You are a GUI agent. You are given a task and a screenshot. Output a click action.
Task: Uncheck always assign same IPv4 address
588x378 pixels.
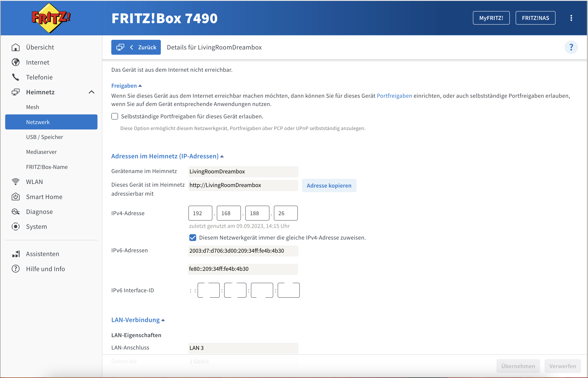[193, 238]
